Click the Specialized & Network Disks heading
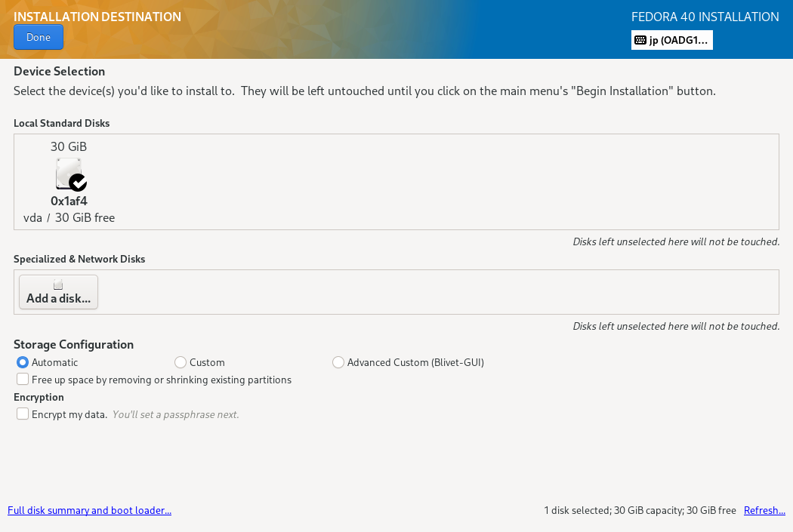The width and height of the screenshot is (793, 532). [79, 259]
